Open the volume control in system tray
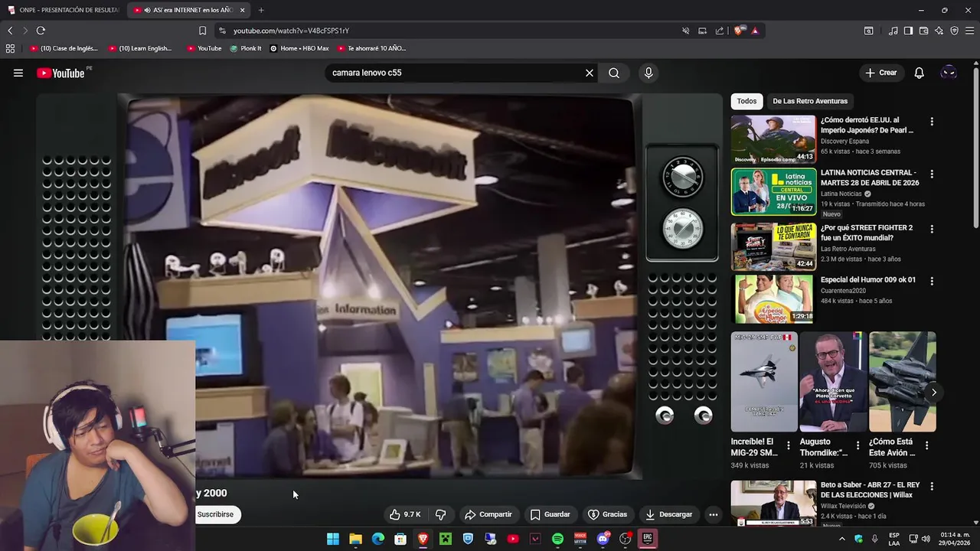980x551 pixels. (x=925, y=539)
